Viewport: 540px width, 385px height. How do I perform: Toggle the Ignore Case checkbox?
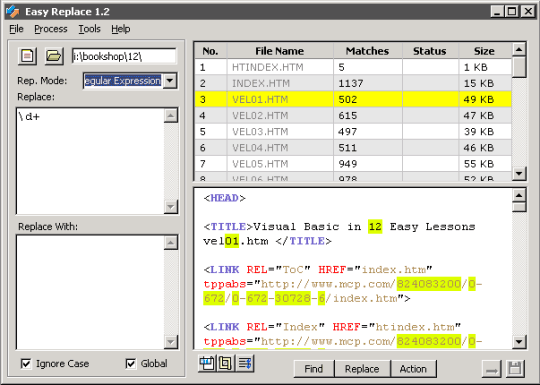(26, 363)
